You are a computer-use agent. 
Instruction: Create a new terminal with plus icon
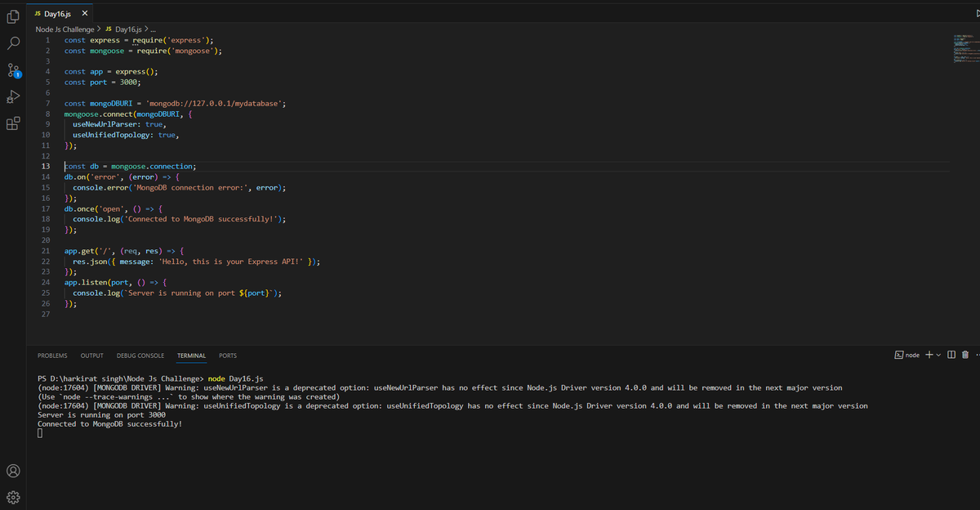(x=929, y=355)
